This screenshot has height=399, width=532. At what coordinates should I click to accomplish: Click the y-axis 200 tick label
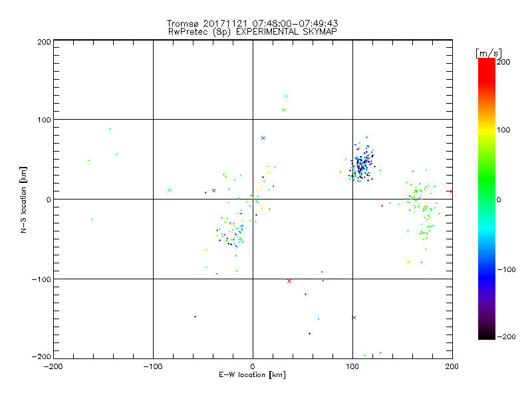(x=44, y=42)
